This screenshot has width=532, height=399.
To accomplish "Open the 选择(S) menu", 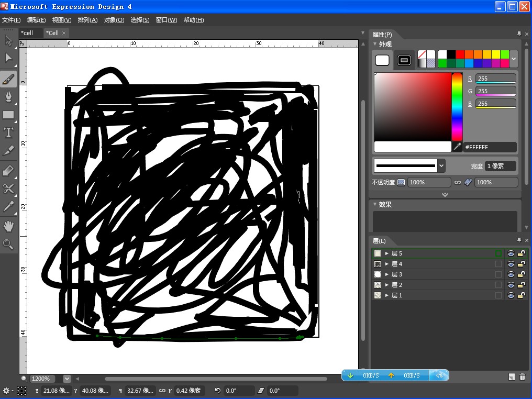I will click(140, 20).
